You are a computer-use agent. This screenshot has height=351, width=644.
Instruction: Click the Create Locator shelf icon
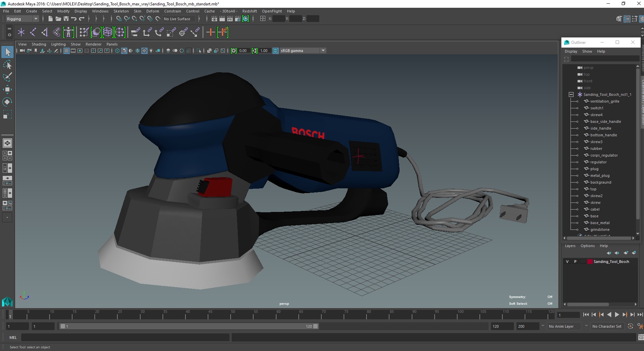(21, 32)
